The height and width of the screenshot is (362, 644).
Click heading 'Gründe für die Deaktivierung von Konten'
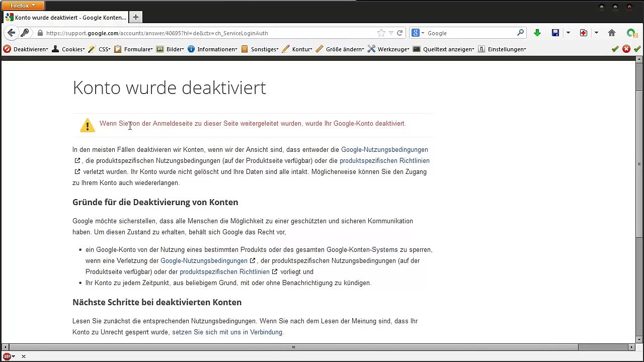tap(155, 202)
